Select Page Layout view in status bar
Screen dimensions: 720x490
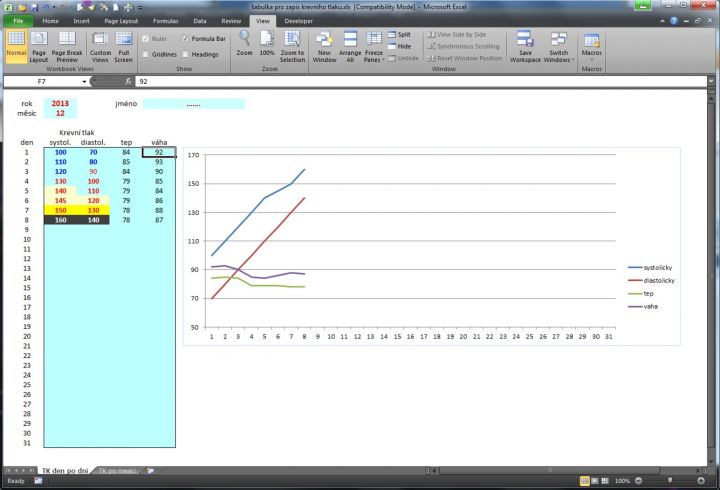pos(595,481)
